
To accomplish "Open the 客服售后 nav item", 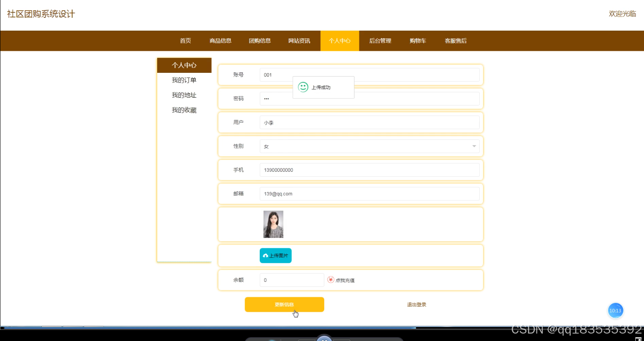I will pyautogui.click(x=456, y=41).
